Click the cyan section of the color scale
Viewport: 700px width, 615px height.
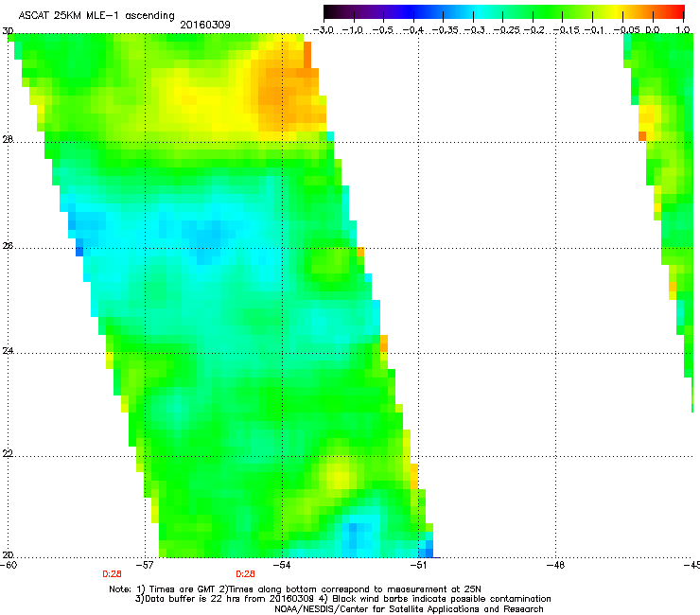click(480, 12)
